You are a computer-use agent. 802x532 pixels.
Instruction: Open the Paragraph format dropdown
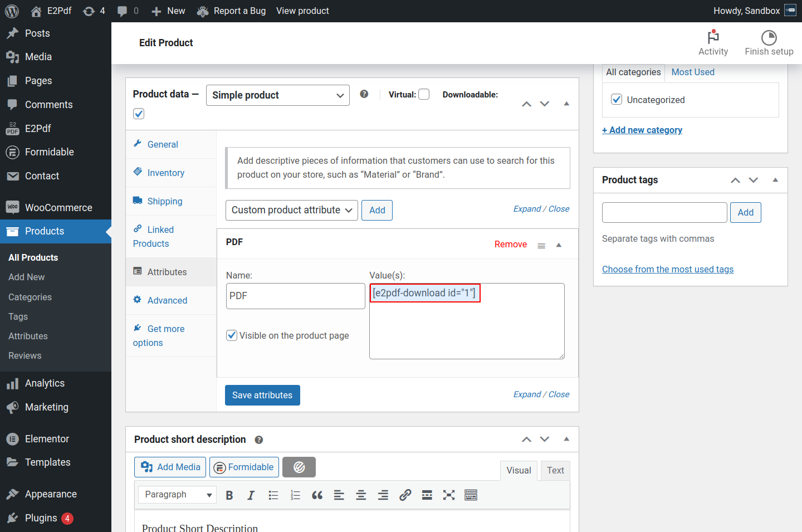coord(177,495)
